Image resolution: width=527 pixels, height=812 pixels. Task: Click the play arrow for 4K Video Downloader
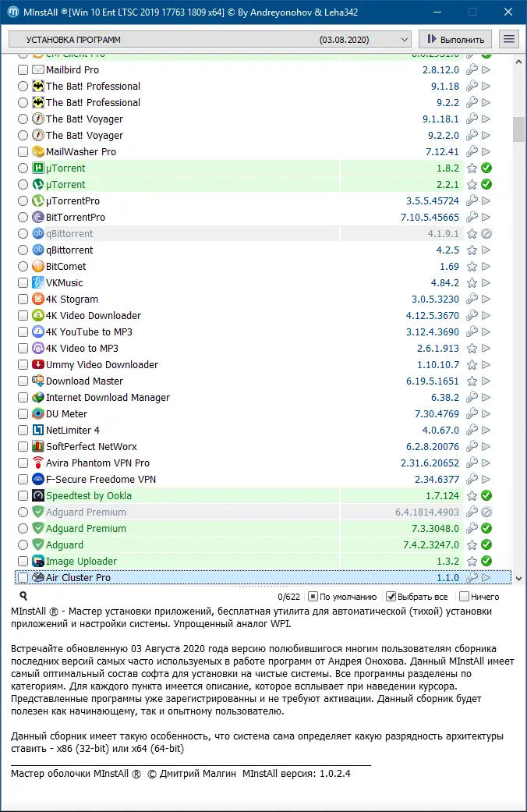(x=486, y=315)
